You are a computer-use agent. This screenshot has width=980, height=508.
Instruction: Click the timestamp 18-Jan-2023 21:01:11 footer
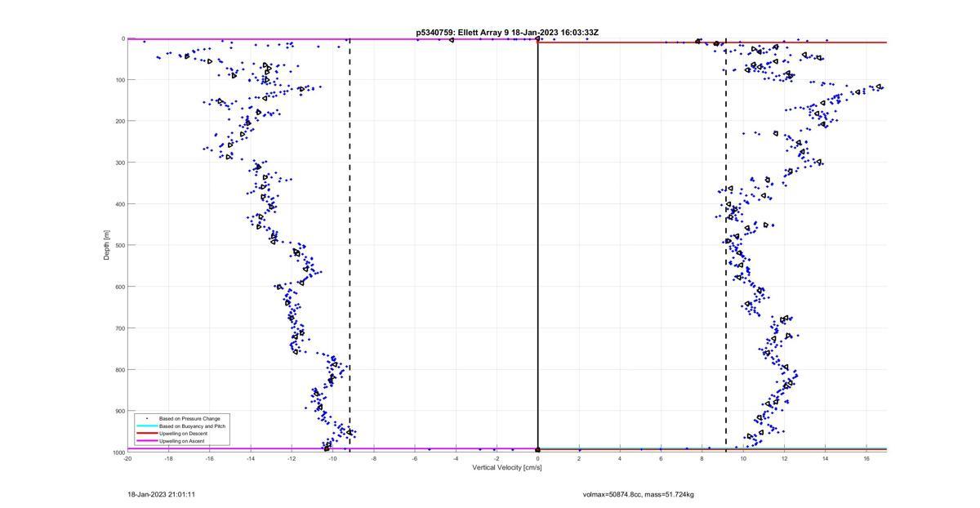click(161, 494)
